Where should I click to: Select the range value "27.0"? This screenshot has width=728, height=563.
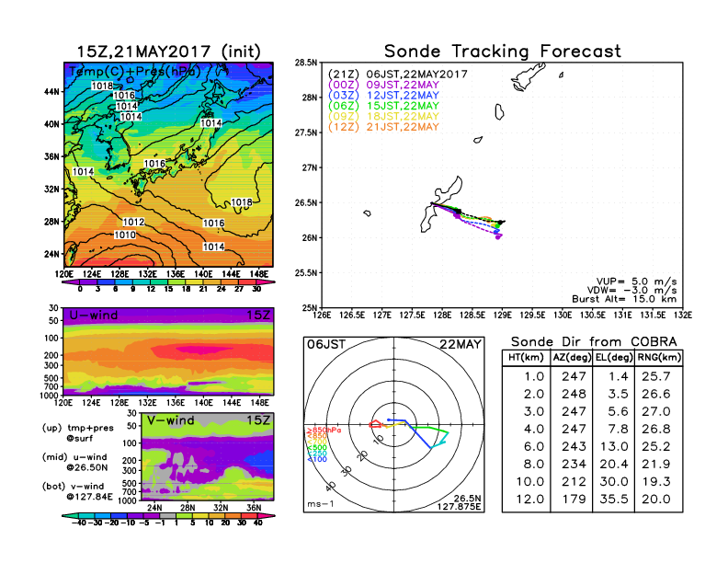[x=656, y=411]
